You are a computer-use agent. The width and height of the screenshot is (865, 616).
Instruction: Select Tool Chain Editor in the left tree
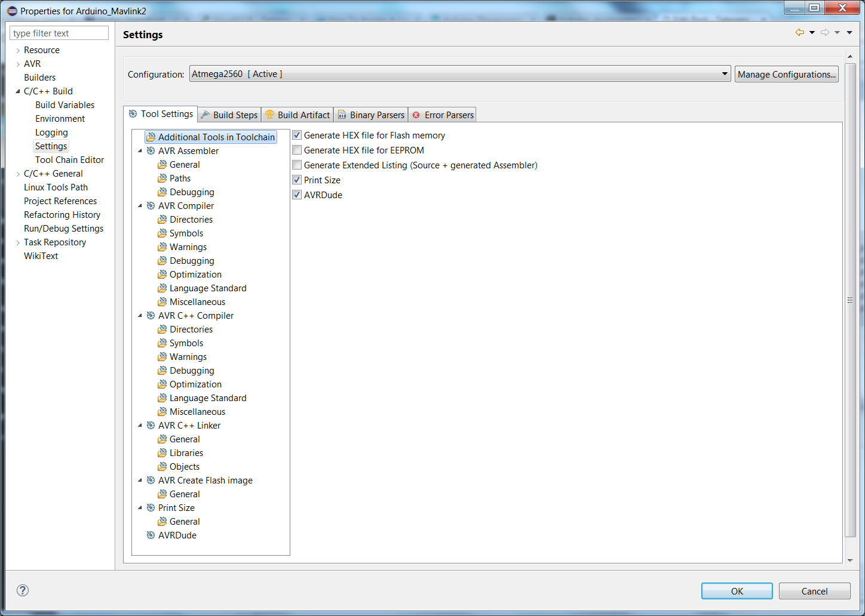(69, 160)
